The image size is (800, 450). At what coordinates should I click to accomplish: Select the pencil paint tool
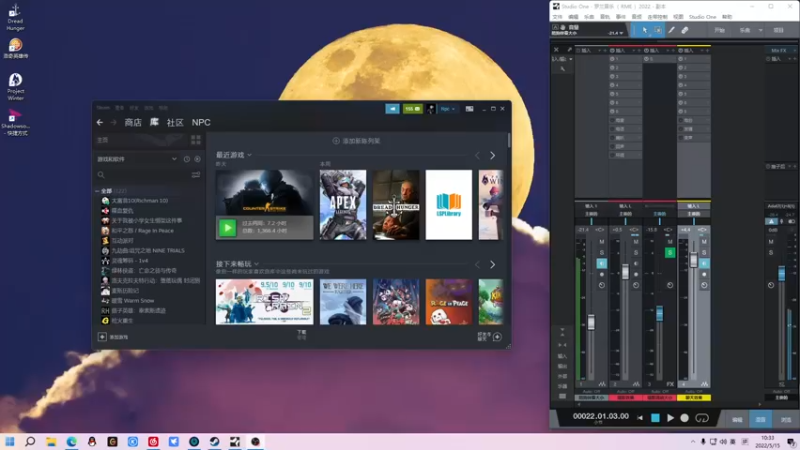[671, 30]
